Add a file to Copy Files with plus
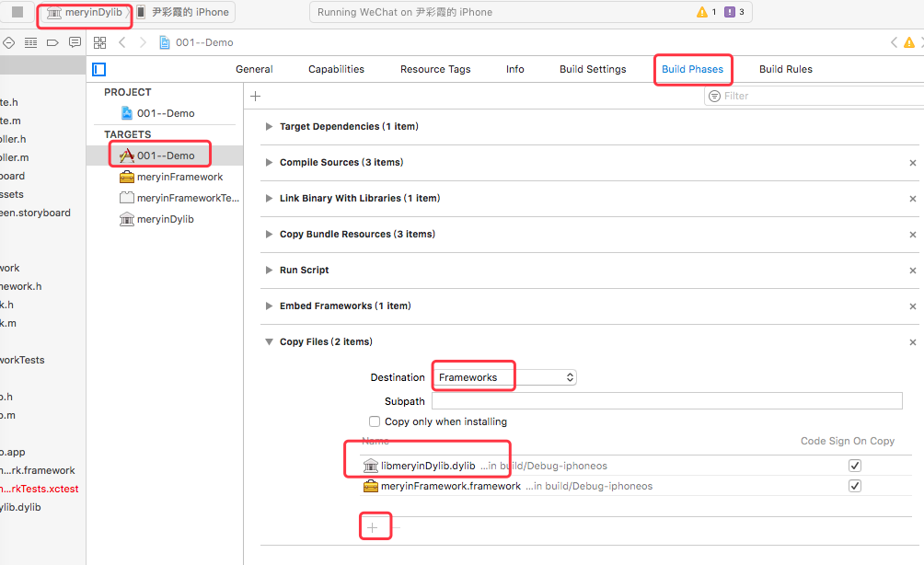Image resolution: width=924 pixels, height=565 pixels. 373,528
